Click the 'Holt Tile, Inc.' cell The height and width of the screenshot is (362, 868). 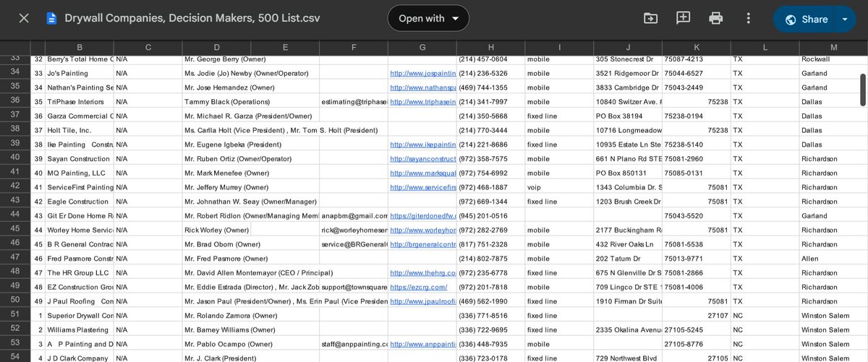coord(80,130)
